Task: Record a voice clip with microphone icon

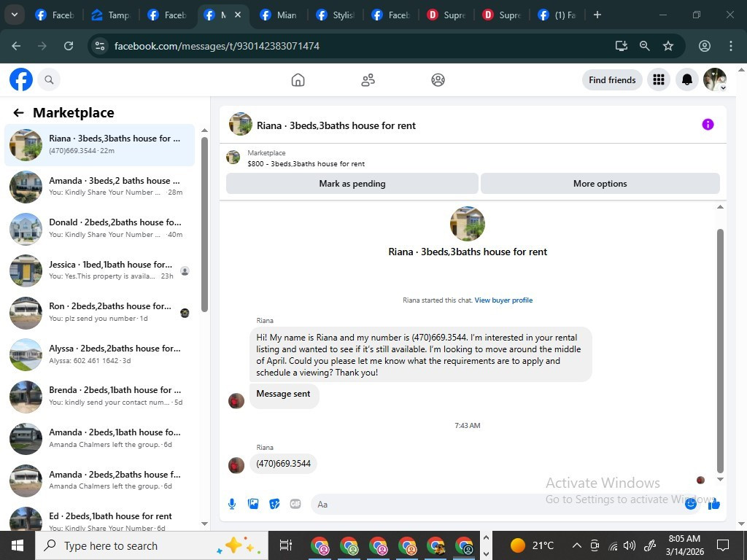Action: point(232,504)
